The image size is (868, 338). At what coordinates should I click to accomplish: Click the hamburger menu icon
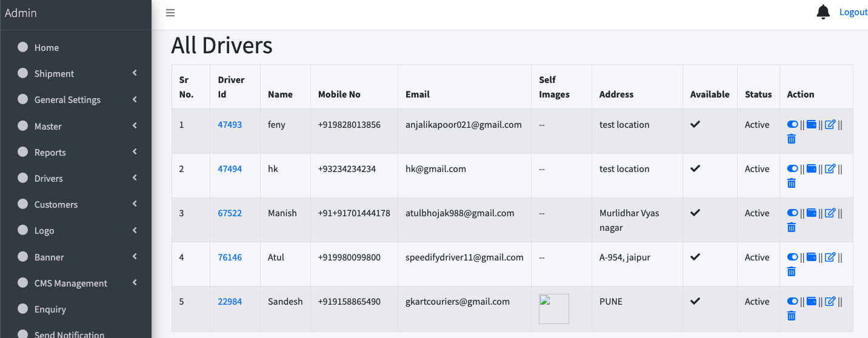170,13
